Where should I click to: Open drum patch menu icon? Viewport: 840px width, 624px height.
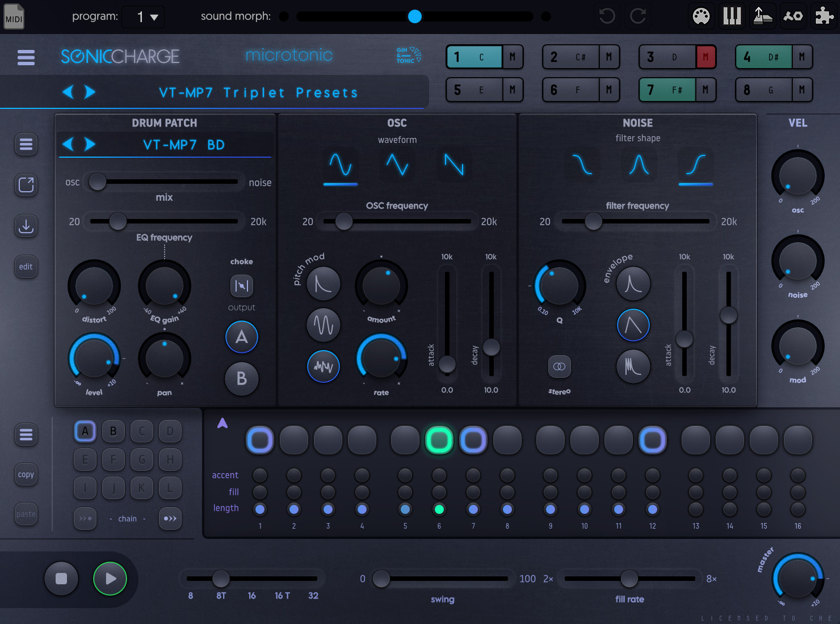26,144
